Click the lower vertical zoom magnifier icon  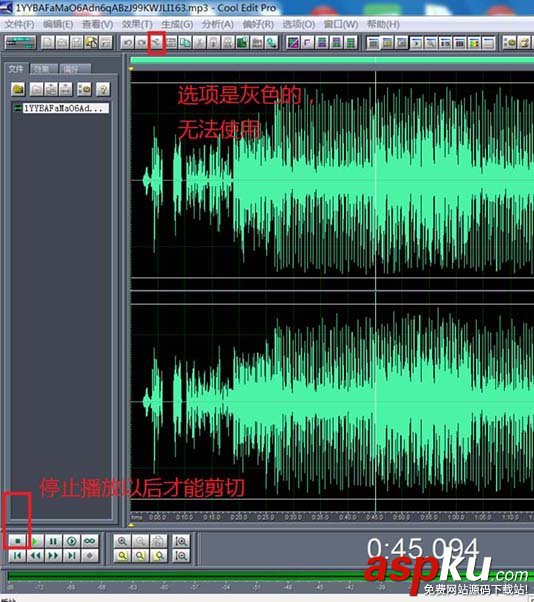[181, 556]
